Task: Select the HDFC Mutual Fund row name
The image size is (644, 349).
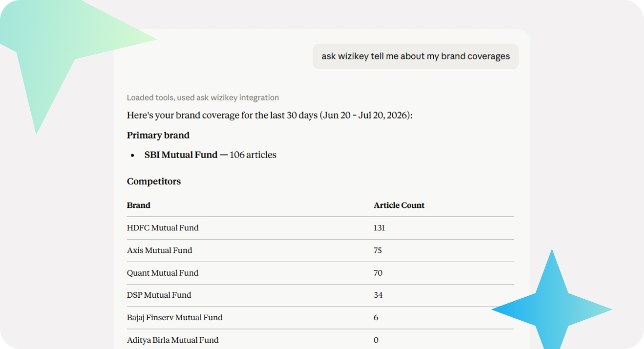Action: pyautogui.click(x=163, y=228)
